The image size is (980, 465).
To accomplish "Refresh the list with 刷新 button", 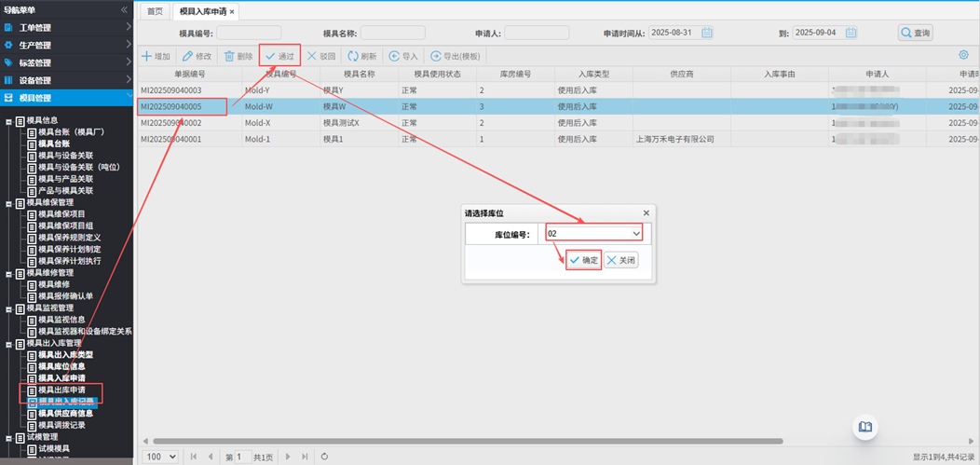I will pos(362,57).
